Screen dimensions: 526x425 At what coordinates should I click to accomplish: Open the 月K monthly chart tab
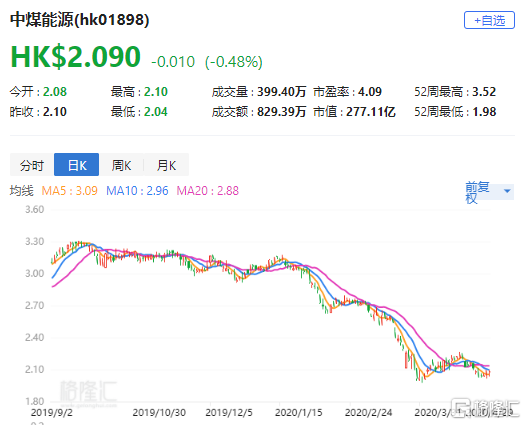(x=166, y=165)
